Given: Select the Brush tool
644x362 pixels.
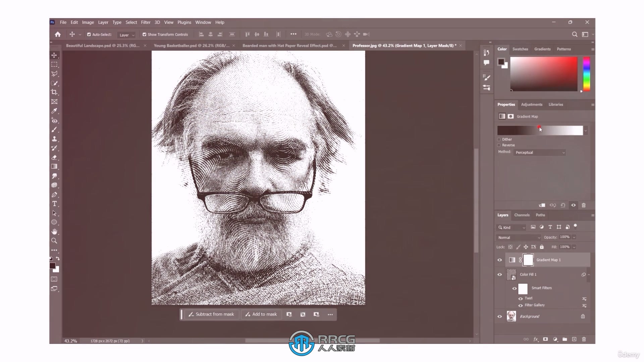Looking at the screenshot, I should click(x=54, y=129).
